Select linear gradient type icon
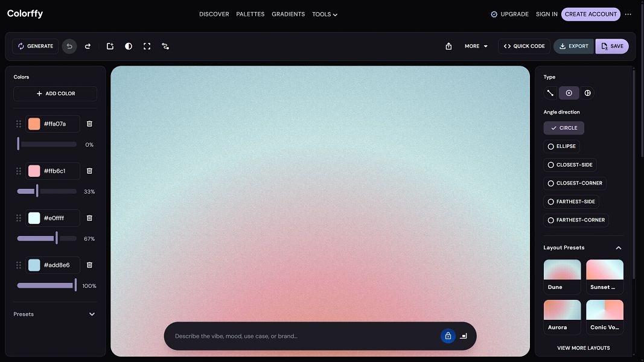644x362 pixels. click(550, 93)
